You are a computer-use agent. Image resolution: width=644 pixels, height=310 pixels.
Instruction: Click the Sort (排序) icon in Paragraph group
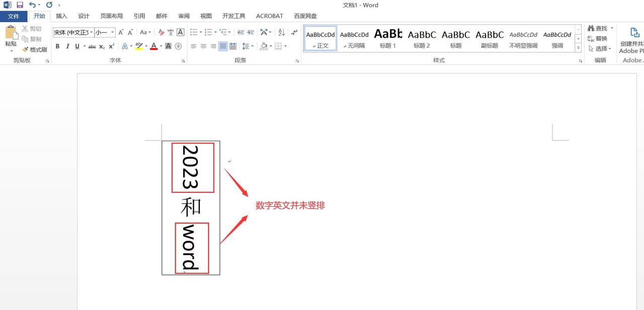pos(282,32)
